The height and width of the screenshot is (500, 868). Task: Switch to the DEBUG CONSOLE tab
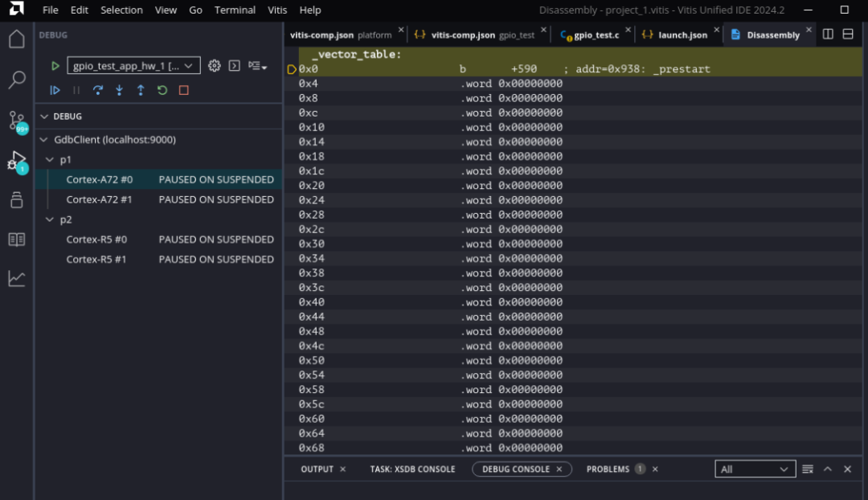click(x=516, y=469)
